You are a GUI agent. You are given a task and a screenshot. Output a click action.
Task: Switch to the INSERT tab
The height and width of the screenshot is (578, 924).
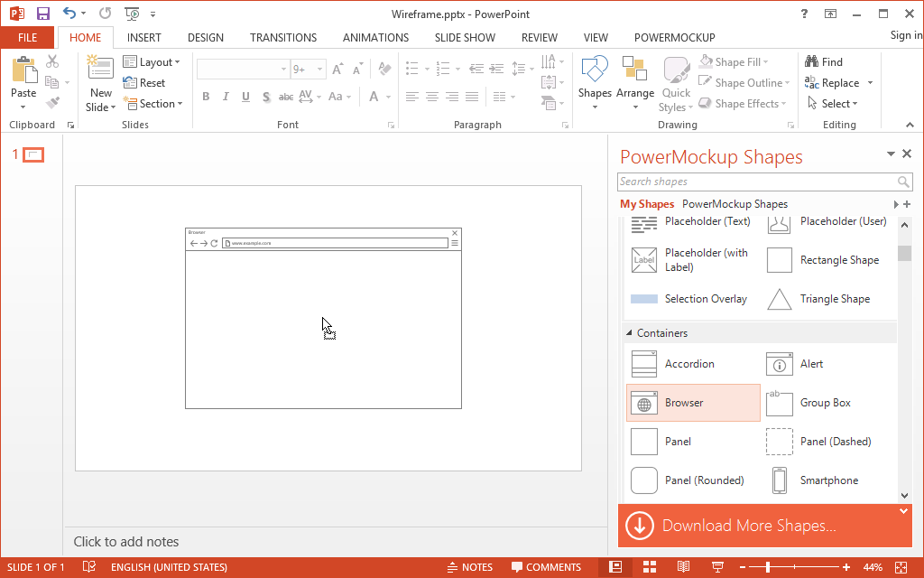143,38
